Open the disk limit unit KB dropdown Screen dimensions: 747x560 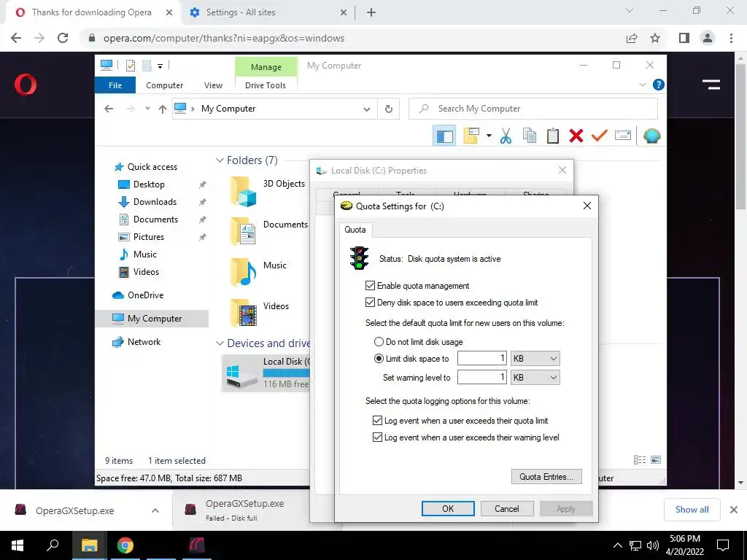pos(535,359)
